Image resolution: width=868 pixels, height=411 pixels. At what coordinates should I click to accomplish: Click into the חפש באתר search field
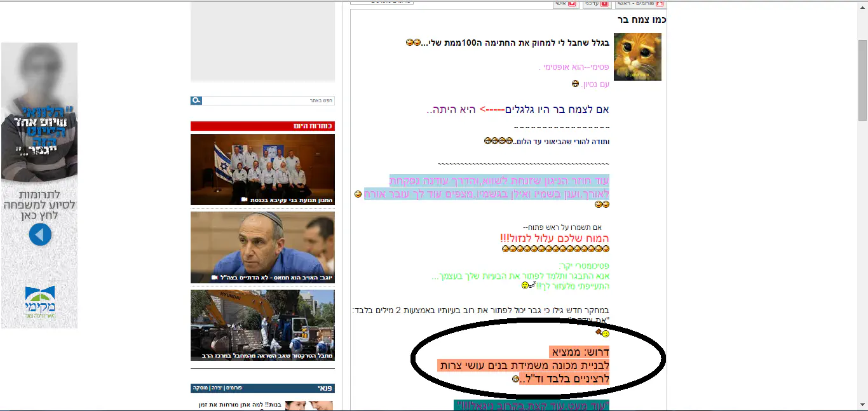click(268, 100)
